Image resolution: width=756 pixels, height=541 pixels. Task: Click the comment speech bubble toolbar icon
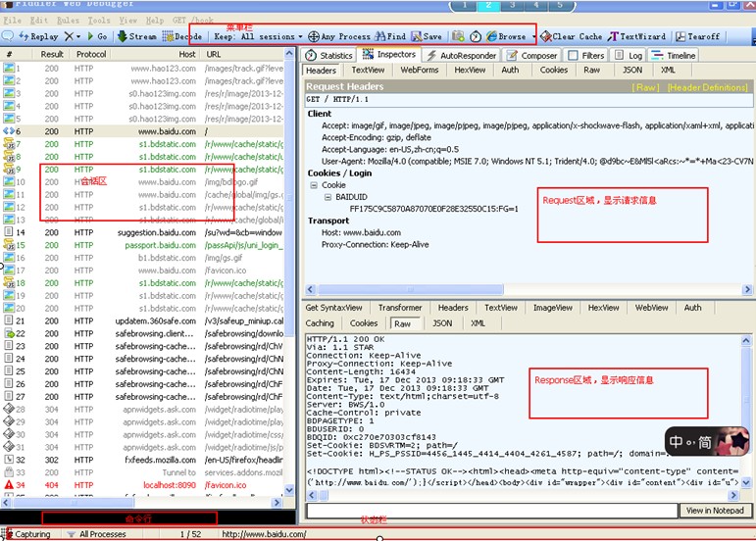point(8,36)
